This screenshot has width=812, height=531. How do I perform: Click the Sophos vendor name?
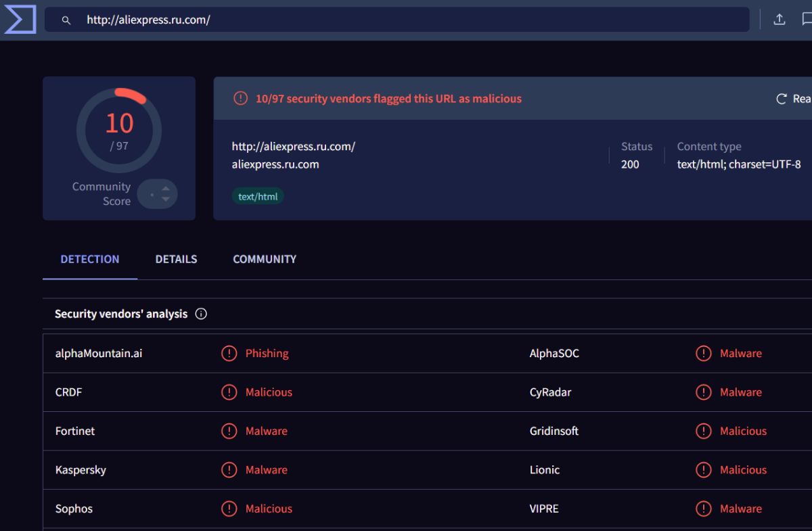(x=74, y=509)
